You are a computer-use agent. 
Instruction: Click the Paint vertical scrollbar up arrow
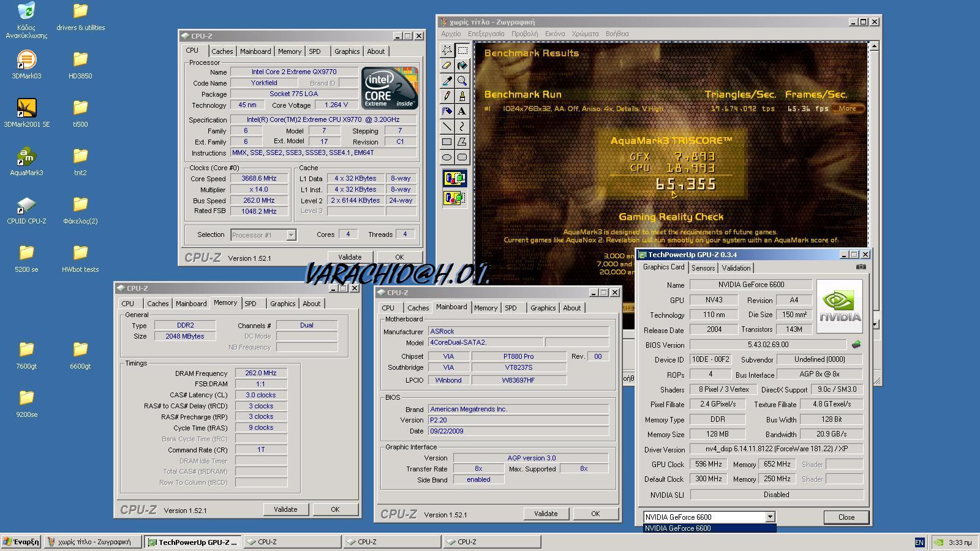(874, 46)
